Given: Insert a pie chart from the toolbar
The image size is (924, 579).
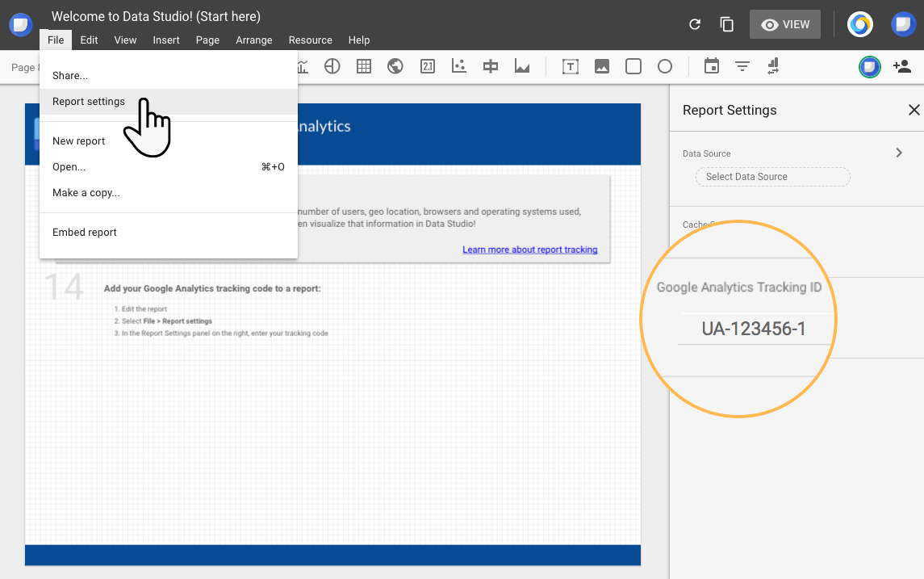Looking at the screenshot, I should (x=332, y=67).
